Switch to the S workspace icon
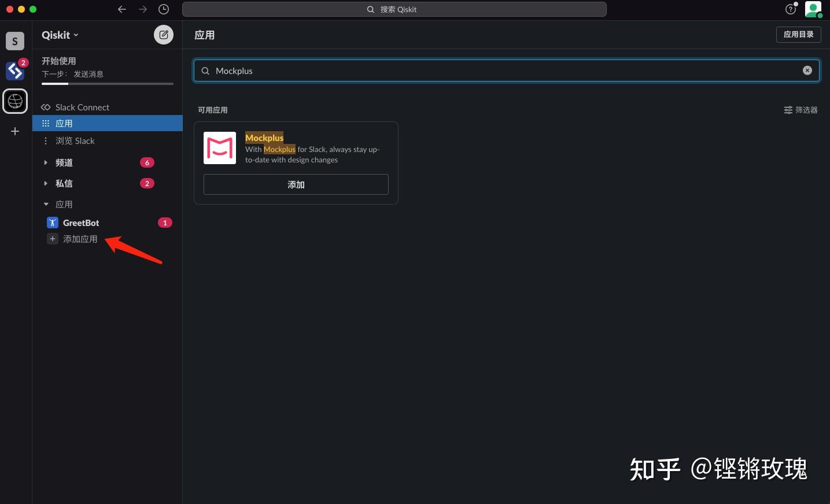This screenshot has height=504, width=830. click(x=15, y=41)
